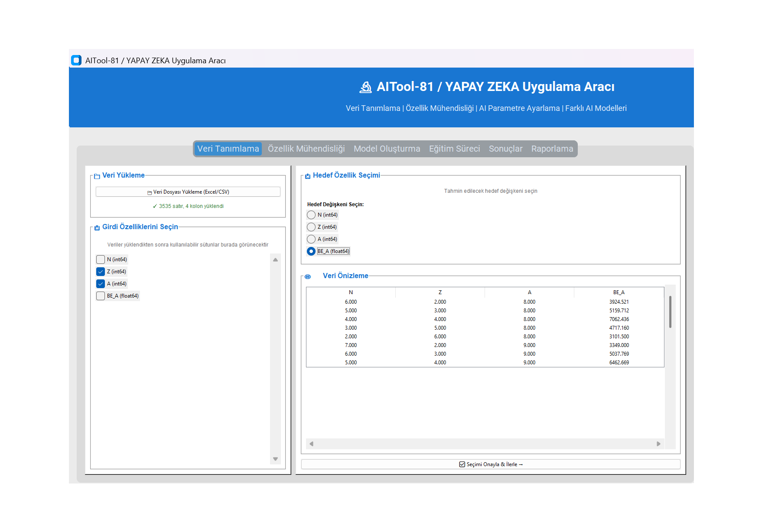Click the preview table vertical scrollbar thumb
This screenshot has height=532, width=765.
click(670, 312)
